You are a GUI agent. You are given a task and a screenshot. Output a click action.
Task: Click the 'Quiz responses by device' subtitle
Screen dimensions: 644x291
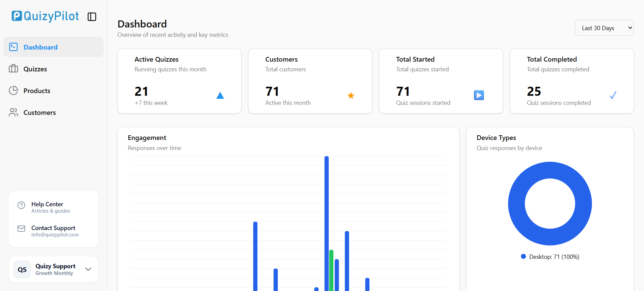coord(509,148)
